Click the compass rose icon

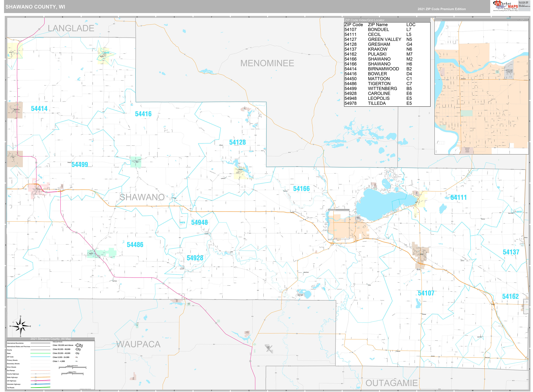(21, 326)
